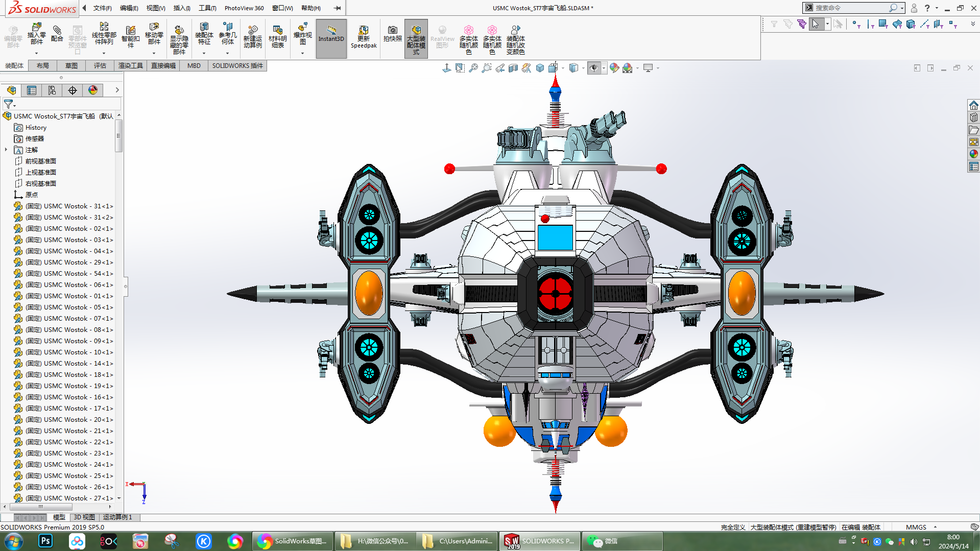The width and height of the screenshot is (980, 551).
Task: Click the 搜索命令 search field
Action: [x=851, y=8]
